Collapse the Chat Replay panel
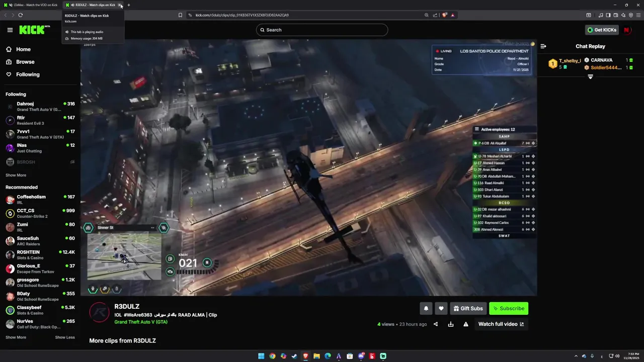The height and width of the screenshot is (362, 644). [x=543, y=46]
